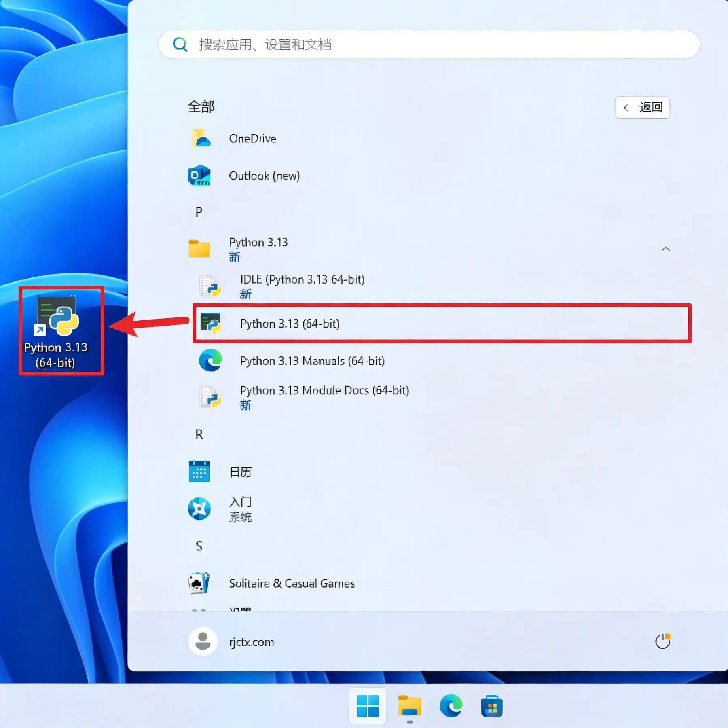This screenshot has width=728, height=728.
Task: Click the search magnifier icon
Action: (180, 44)
